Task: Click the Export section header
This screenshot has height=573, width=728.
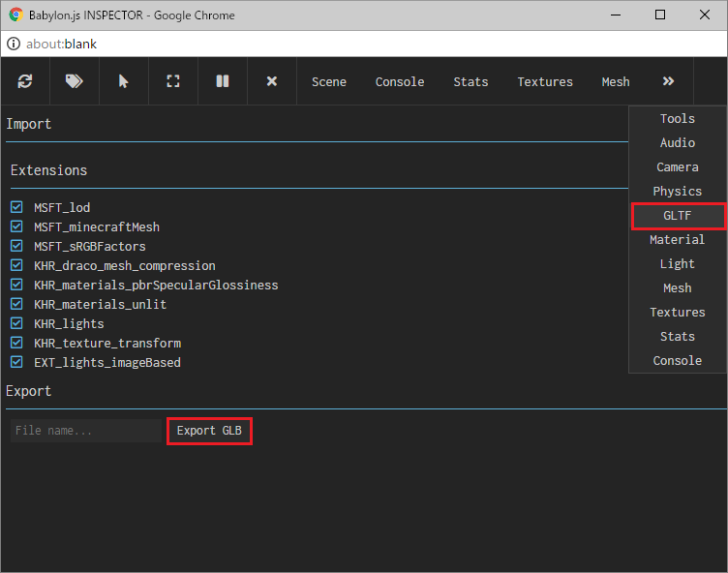Action: pos(29,391)
